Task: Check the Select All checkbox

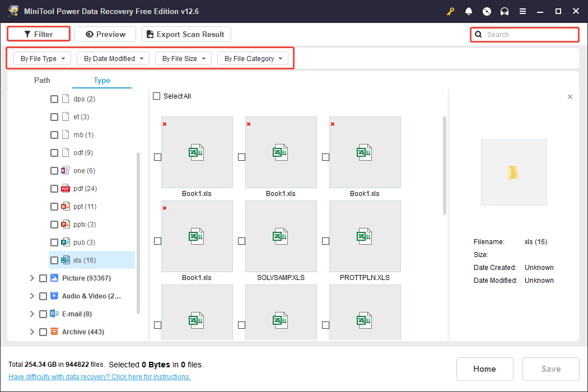Action: coord(157,96)
